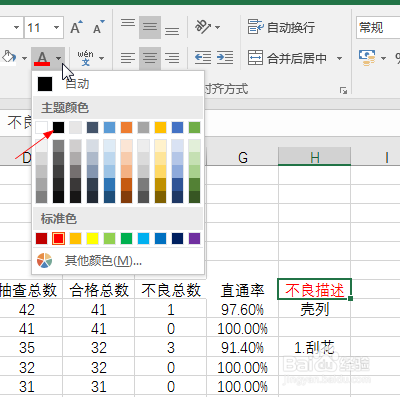Select the cell containing 97.60%
The height and width of the screenshot is (397, 400).
(242, 309)
